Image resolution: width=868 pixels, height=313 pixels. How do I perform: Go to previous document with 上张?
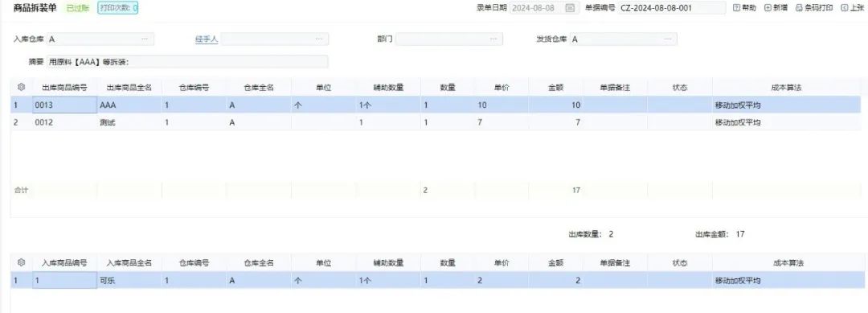(853, 8)
